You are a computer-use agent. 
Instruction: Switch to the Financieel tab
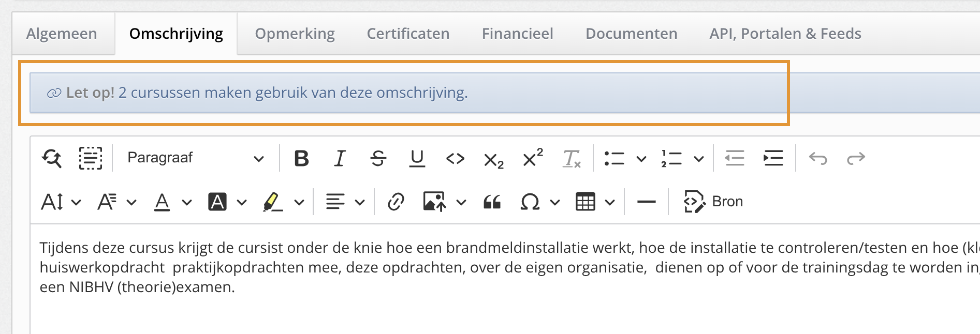517,34
